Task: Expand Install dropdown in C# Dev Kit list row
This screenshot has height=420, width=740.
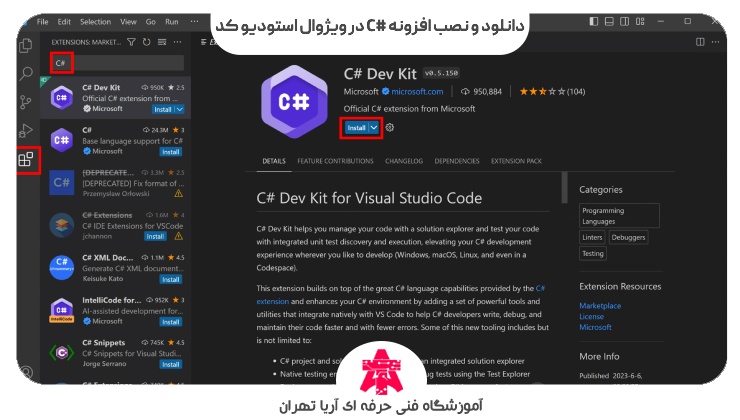Action: click(x=179, y=109)
